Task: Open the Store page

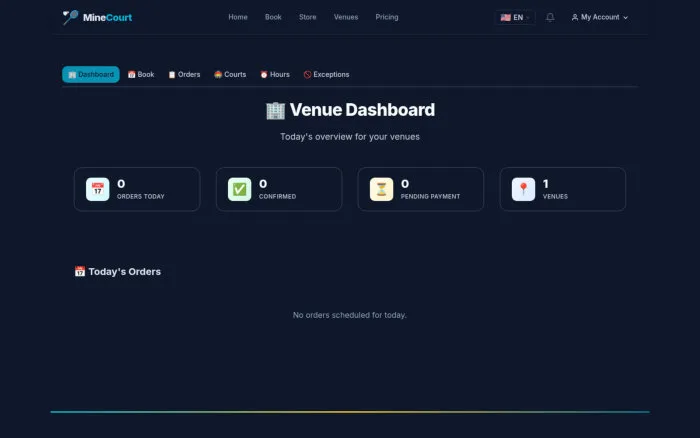Action: pos(308,17)
